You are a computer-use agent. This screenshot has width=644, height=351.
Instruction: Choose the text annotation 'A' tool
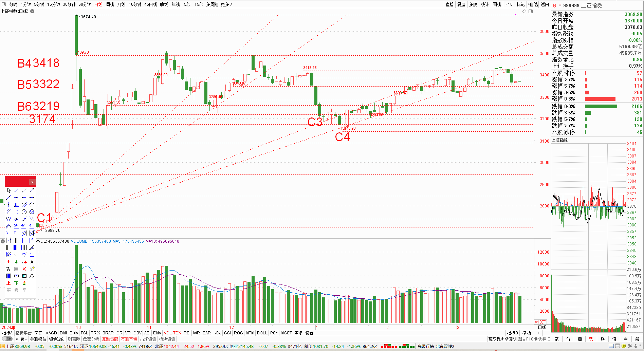coord(32,262)
